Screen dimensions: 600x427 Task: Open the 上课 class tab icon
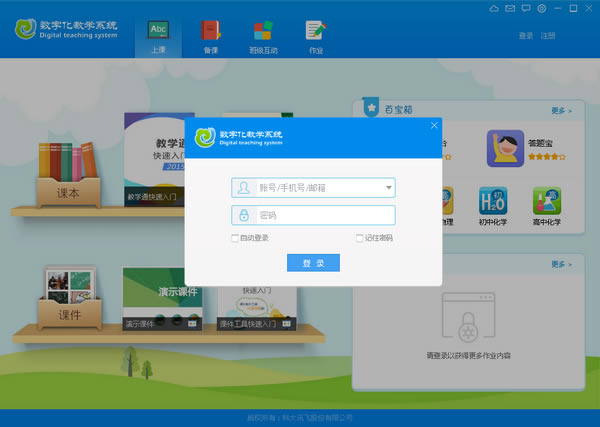158,30
